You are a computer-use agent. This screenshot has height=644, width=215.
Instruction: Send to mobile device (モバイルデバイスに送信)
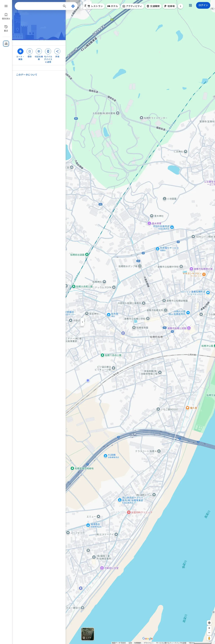[x=48, y=56]
